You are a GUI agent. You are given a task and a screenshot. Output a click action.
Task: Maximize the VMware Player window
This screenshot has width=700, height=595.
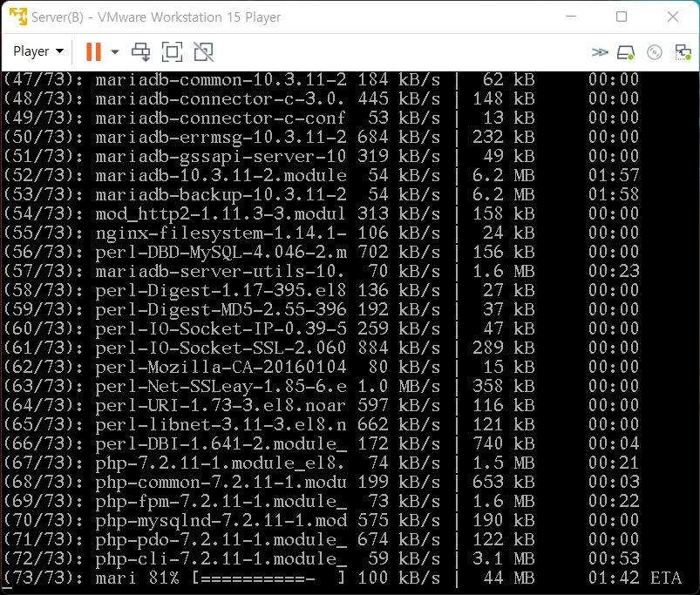622,17
